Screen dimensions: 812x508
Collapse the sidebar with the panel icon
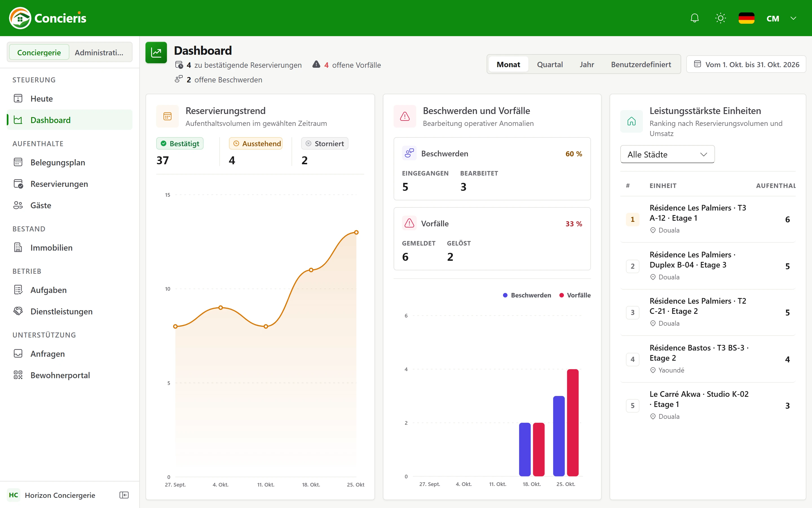click(x=124, y=495)
